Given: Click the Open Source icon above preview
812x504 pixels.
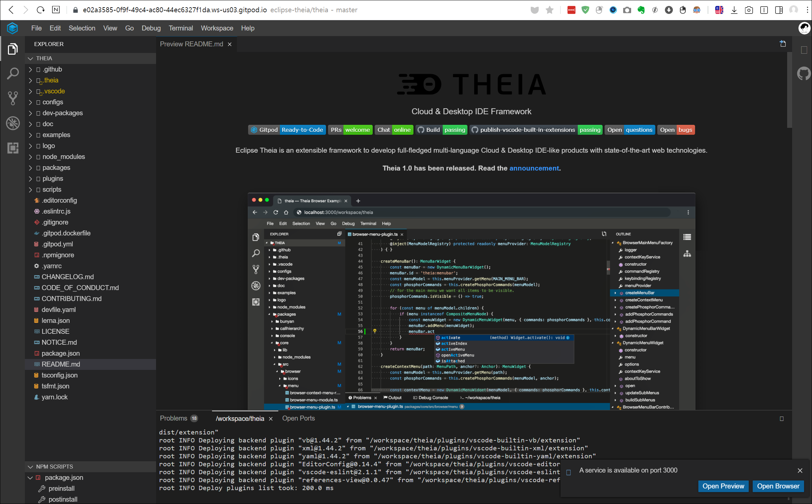Looking at the screenshot, I should pos(783,44).
